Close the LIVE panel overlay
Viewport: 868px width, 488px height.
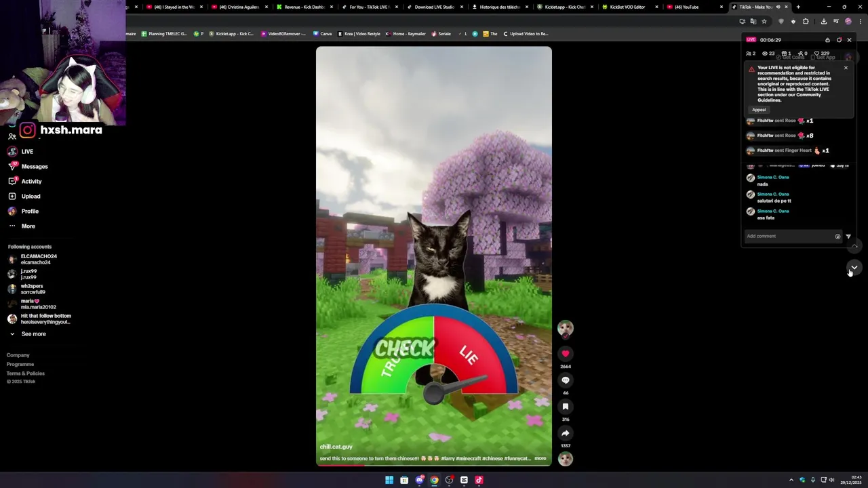pyautogui.click(x=849, y=40)
